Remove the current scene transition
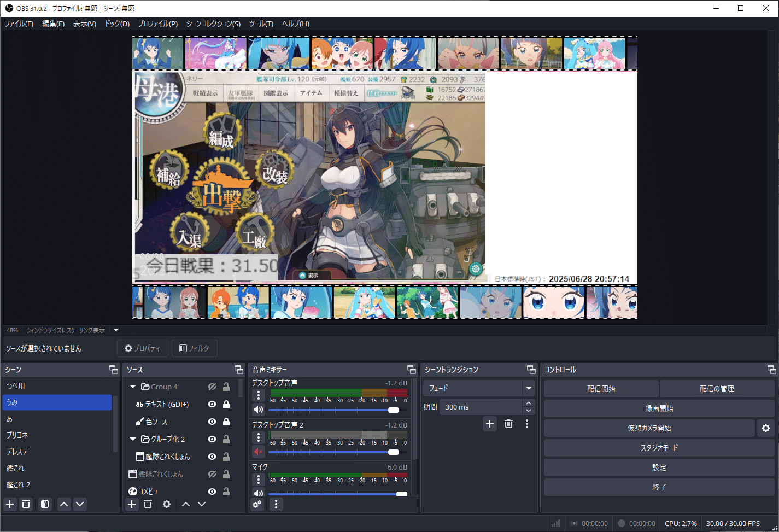 pos(508,424)
